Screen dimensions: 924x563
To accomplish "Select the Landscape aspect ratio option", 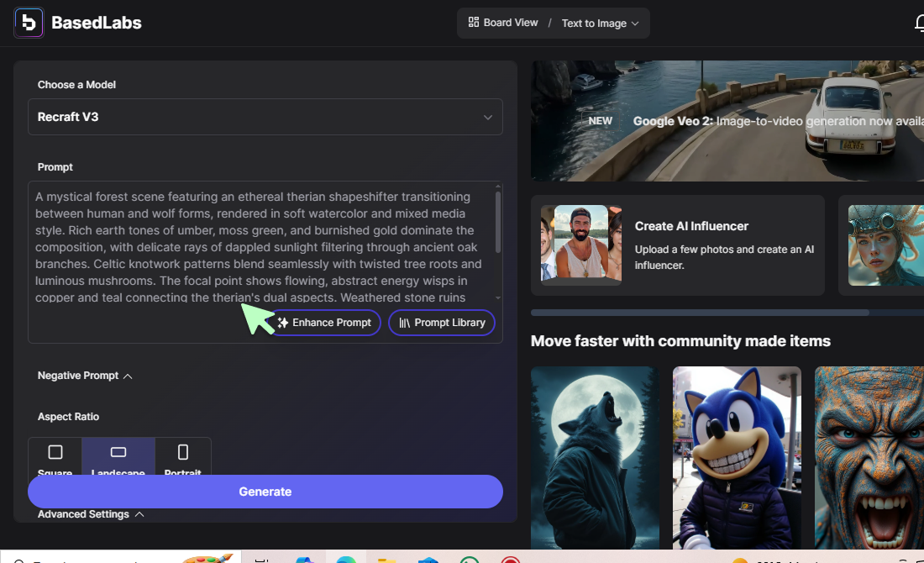I will (x=118, y=458).
